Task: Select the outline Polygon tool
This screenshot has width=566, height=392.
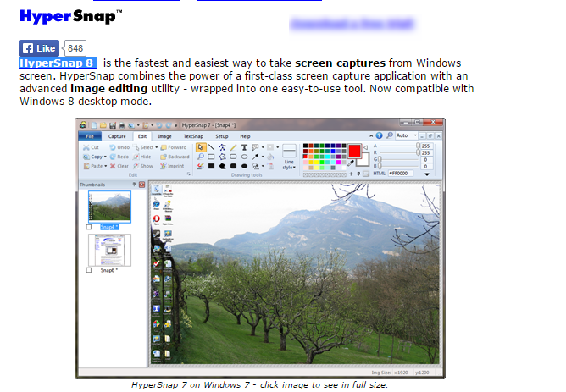Action: pyautogui.click(x=222, y=157)
